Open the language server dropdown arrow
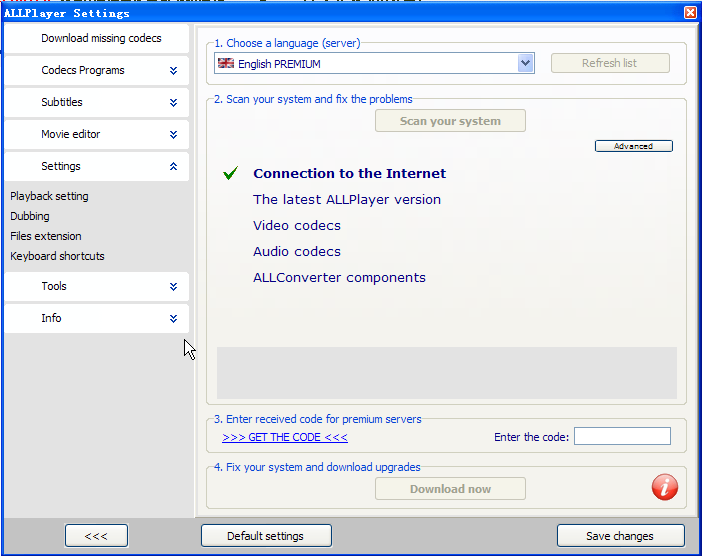This screenshot has width=702, height=556. point(526,63)
